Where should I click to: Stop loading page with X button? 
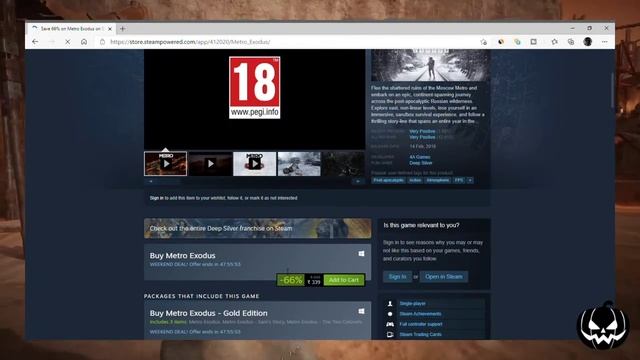click(68, 42)
